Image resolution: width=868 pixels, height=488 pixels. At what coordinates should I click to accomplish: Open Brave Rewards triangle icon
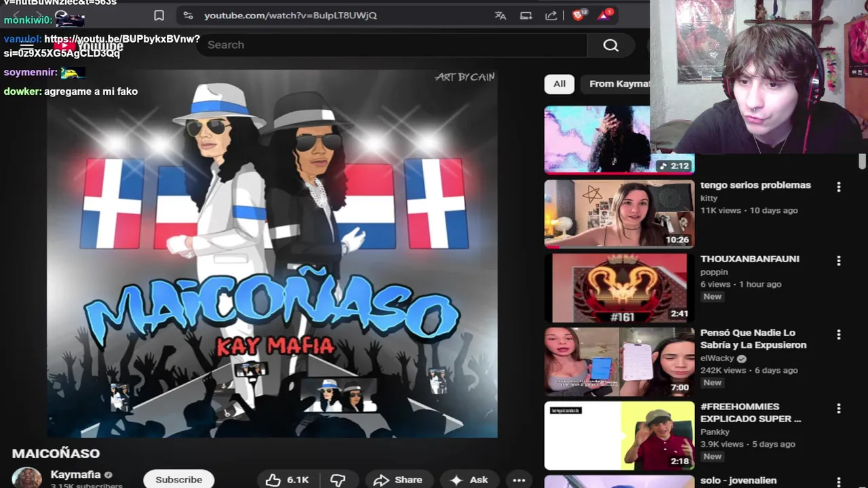(x=605, y=14)
